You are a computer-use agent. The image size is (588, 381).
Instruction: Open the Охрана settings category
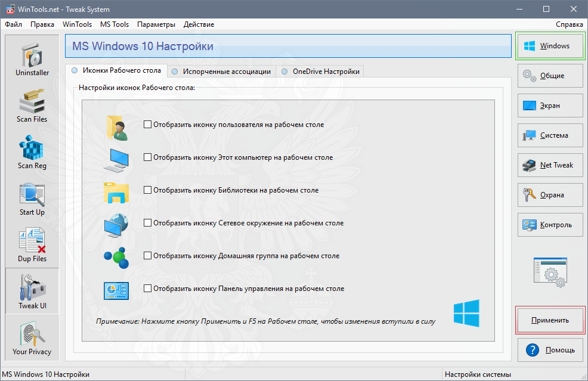click(x=550, y=195)
